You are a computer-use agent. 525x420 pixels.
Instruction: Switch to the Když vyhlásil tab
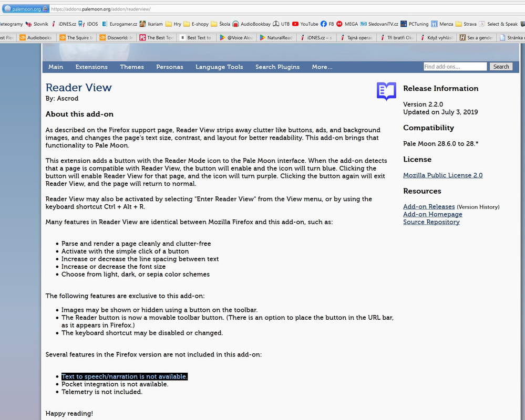[437, 37]
